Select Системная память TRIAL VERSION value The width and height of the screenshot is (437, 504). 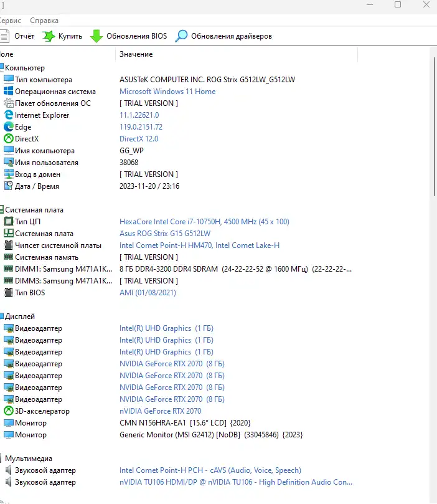(x=149, y=257)
